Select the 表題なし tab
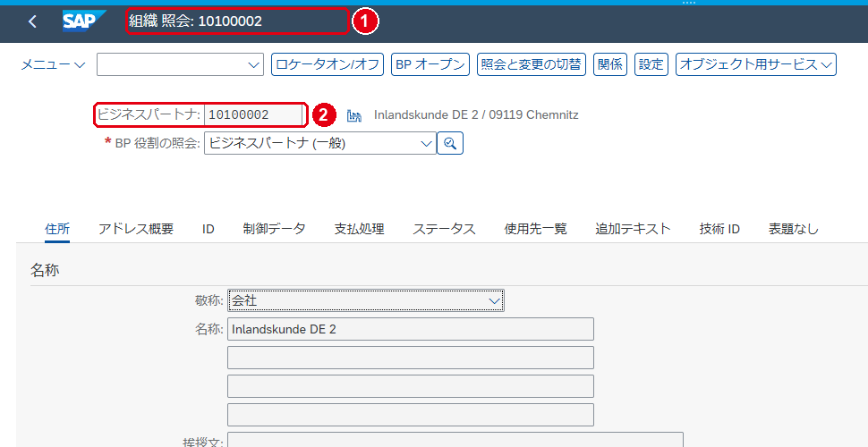Image resolution: width=868 pixels, height=447 pixels. tap(793, 229)
